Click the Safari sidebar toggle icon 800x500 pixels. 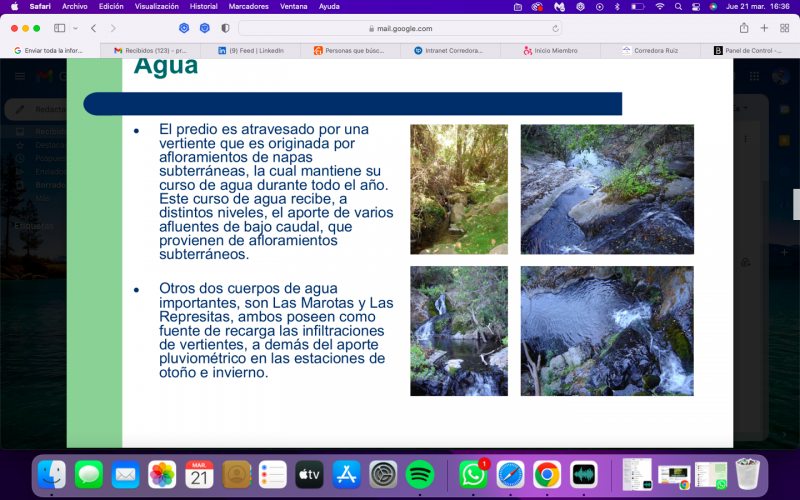(60, 28)
